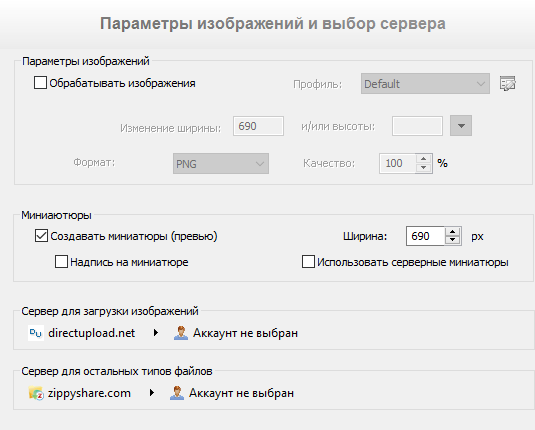Expand the arrow next to zippyshare.com
This screenshot has width=535, height=430.
click(x=152, y=393)
